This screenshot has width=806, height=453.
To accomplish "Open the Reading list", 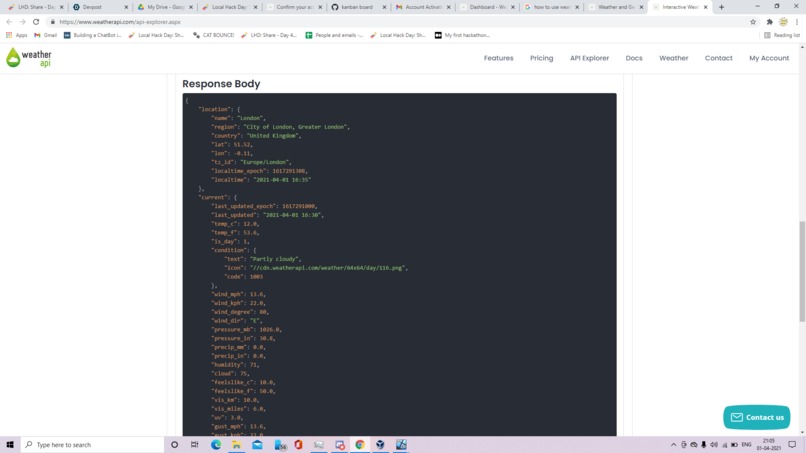I will tap(782, 35).
